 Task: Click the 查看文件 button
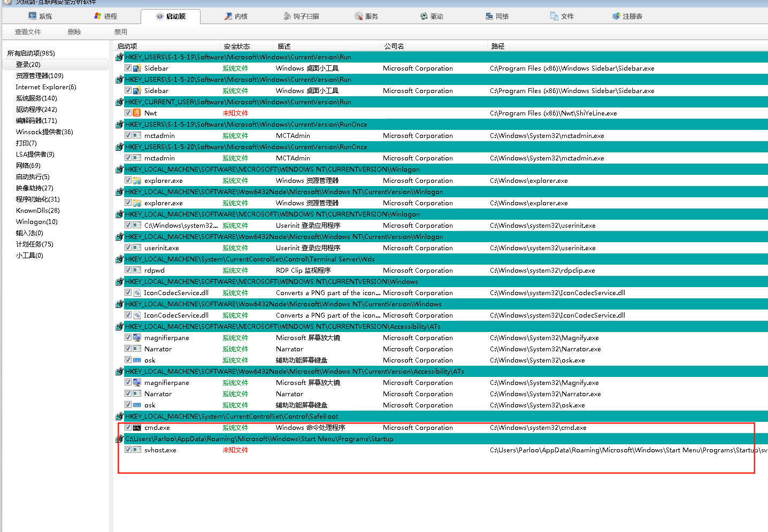click(x=28, y=32)
